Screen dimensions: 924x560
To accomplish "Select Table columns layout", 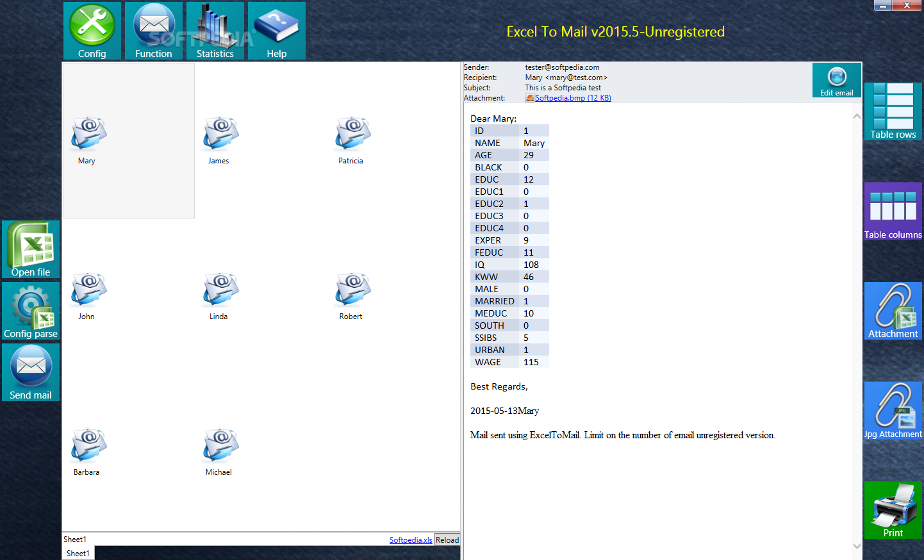I will [893, 211].
